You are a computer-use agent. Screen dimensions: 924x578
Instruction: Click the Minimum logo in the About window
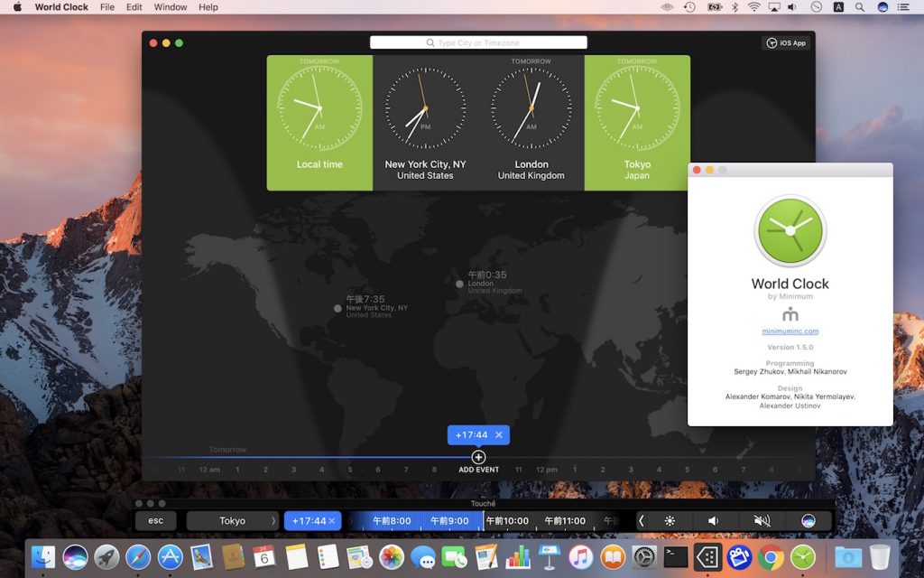[790, 314]
